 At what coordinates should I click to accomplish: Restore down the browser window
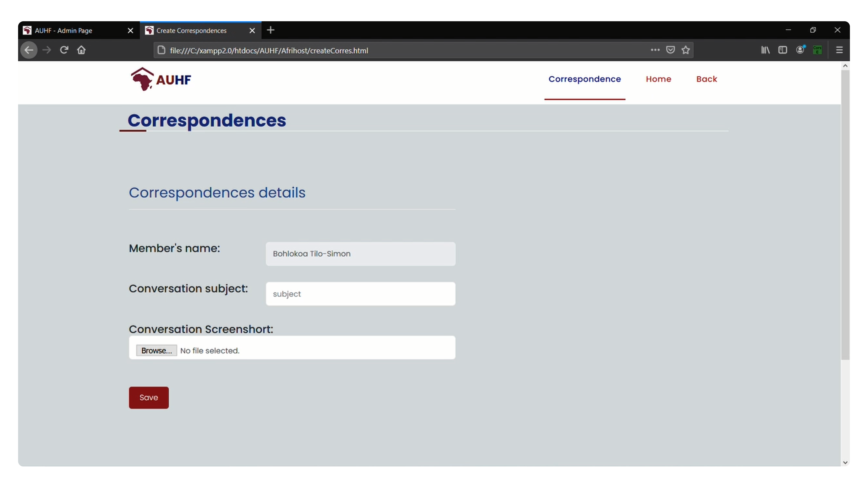(813, 30)
